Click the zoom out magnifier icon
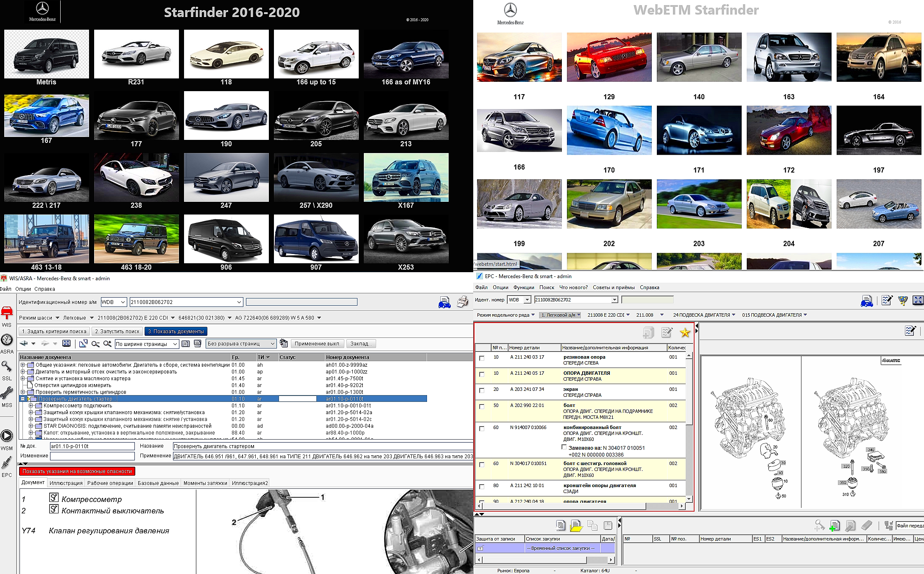 [95, 344]
